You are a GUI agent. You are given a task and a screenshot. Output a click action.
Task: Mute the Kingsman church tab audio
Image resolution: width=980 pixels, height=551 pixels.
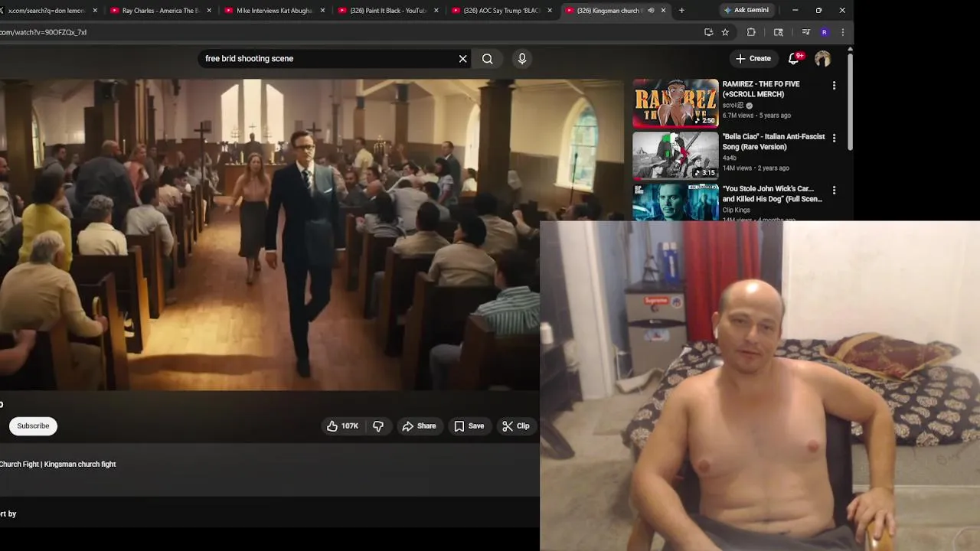651,11
